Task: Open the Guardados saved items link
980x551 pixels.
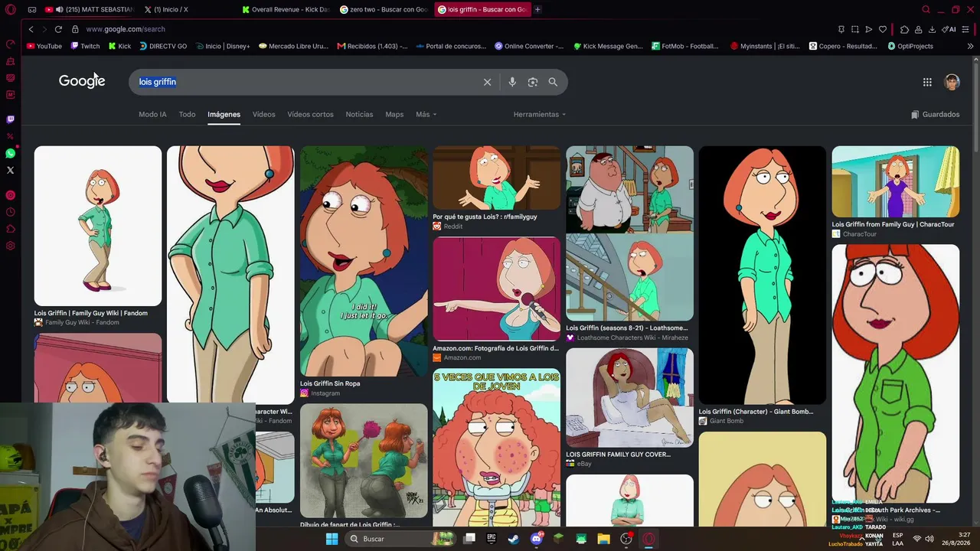Action: coord(935,115)
